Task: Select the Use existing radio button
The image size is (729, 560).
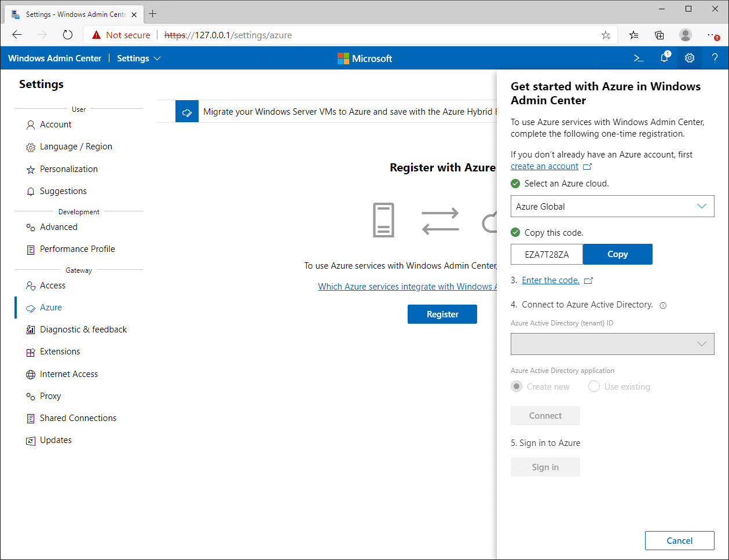Action: 594,387
